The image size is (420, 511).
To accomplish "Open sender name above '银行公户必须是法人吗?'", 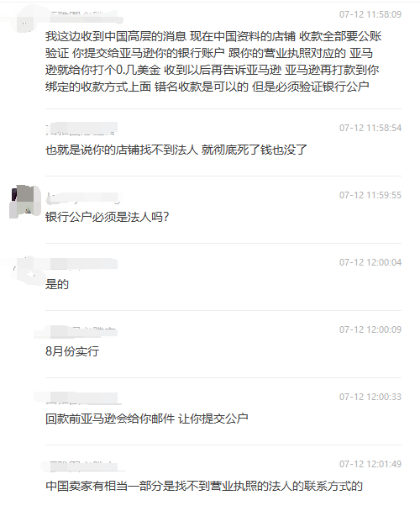I will tap(83, 198).
